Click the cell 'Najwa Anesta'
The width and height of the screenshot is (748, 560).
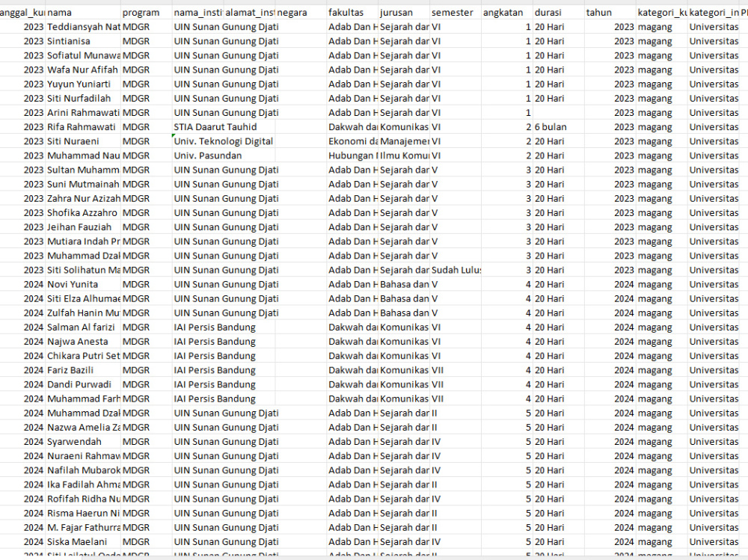tap(83, 342)
